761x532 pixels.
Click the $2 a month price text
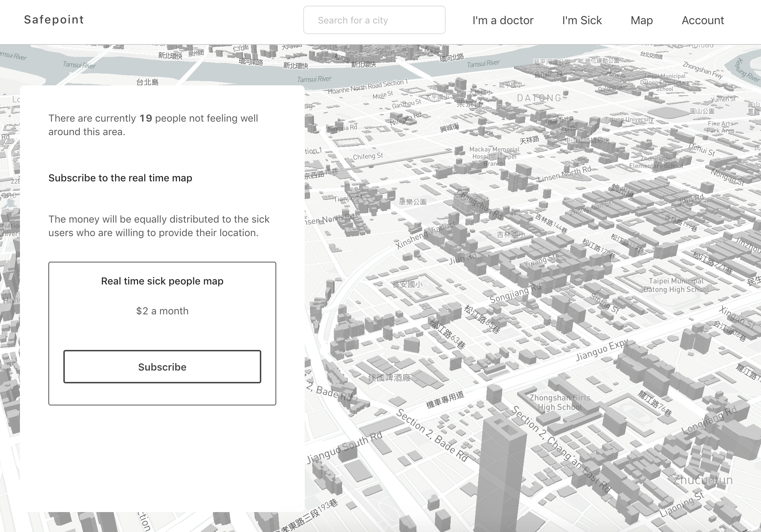162,311
